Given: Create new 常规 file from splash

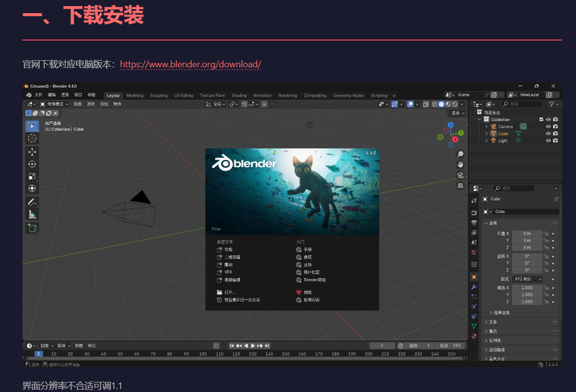Looking at the screenshot, I should click(225, 250).
